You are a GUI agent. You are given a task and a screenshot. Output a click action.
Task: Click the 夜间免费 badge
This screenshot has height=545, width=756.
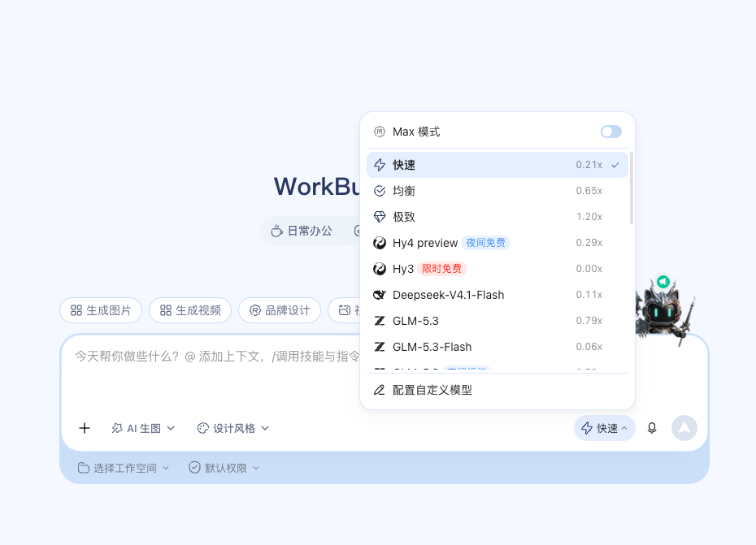(x=485, y=243)
